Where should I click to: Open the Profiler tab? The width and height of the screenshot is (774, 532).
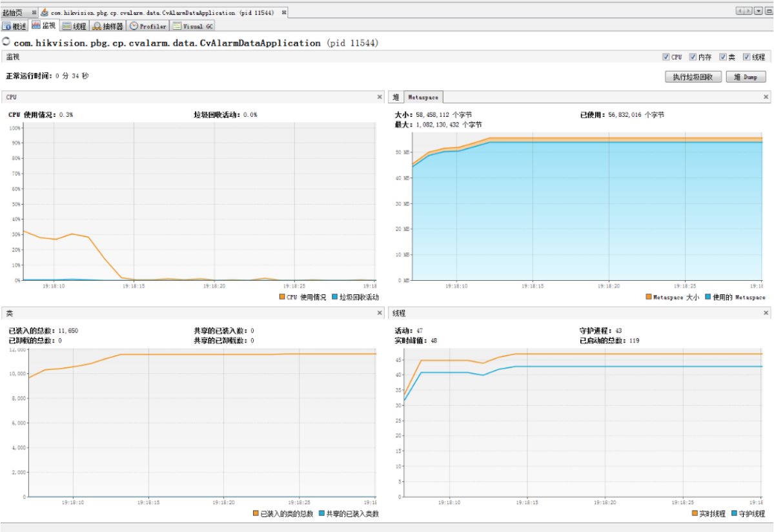(148, 26)
